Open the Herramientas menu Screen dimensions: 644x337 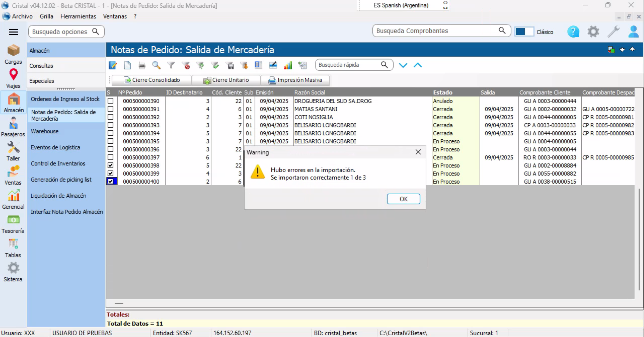click(x=78, y=16)
